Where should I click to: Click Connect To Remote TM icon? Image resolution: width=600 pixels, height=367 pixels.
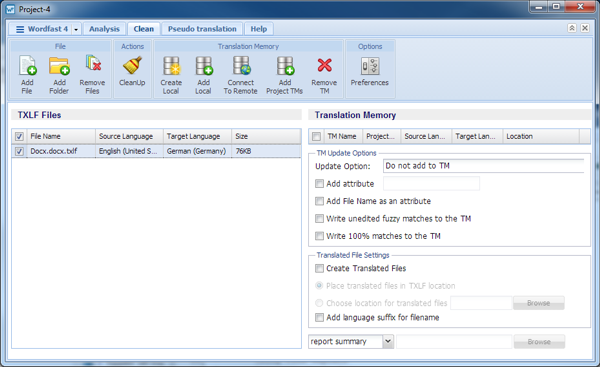(x=241, y=66)
